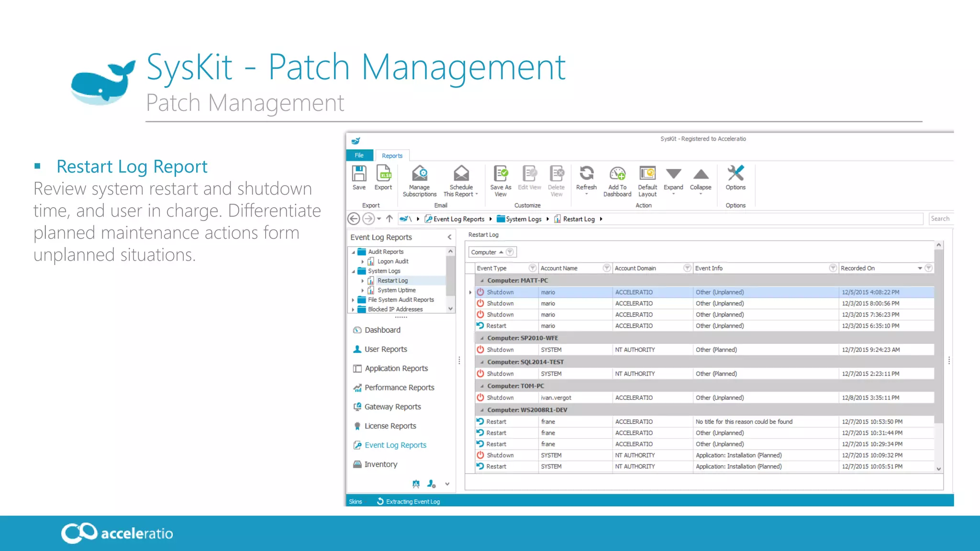The height and width of the screenshot is (551, 980).
Task: Restore Default Layout
Action: coord(647,181)
